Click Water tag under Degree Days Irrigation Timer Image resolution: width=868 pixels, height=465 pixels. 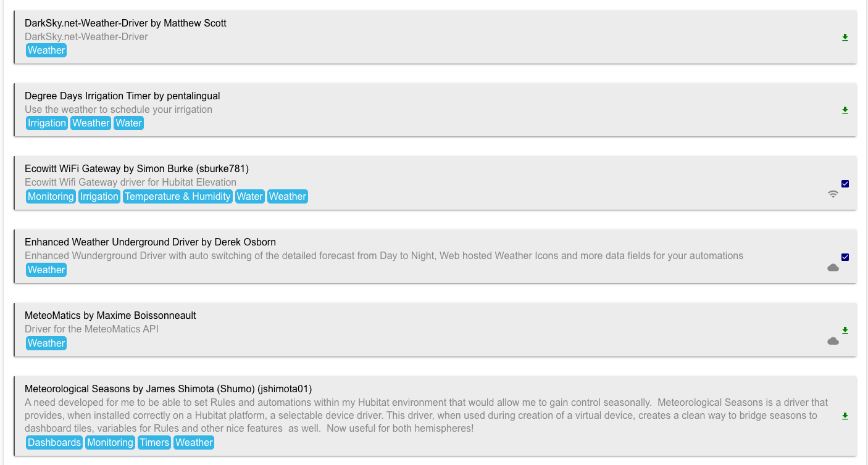[129, 123]
